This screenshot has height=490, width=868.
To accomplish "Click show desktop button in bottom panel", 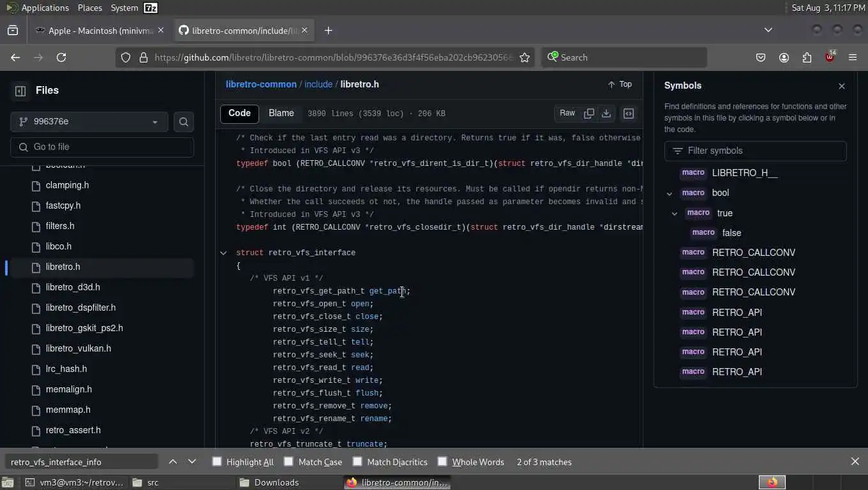I will point(9,482).
